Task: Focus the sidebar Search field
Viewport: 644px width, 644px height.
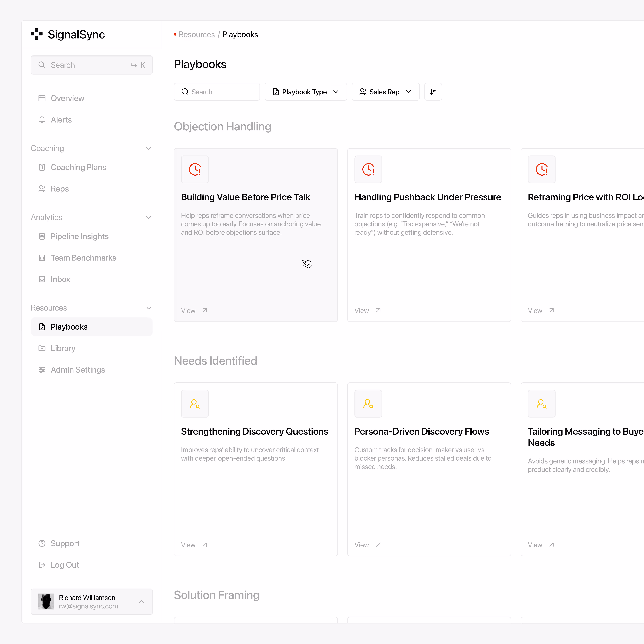Action: click(x=92, y=65)
